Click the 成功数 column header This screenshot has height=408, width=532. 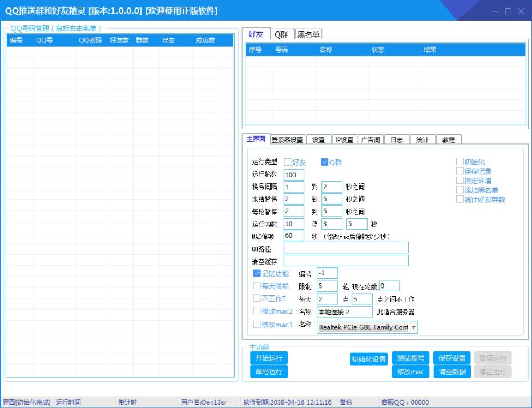205,40
